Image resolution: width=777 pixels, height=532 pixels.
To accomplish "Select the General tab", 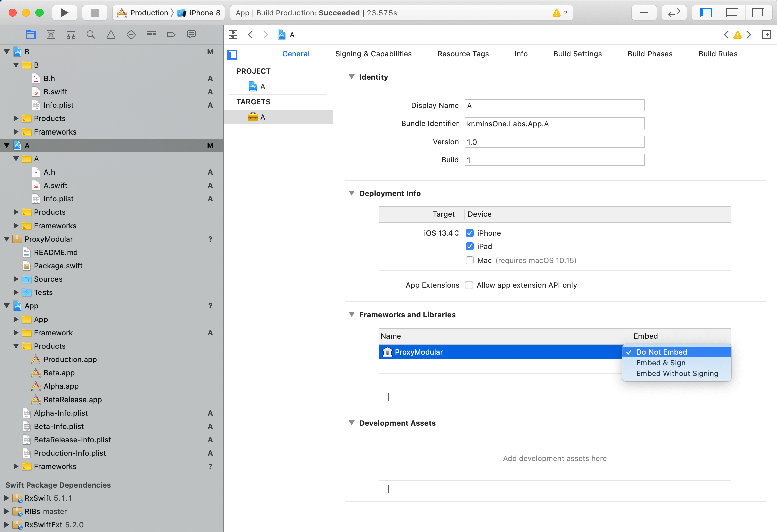I will 296,54.
